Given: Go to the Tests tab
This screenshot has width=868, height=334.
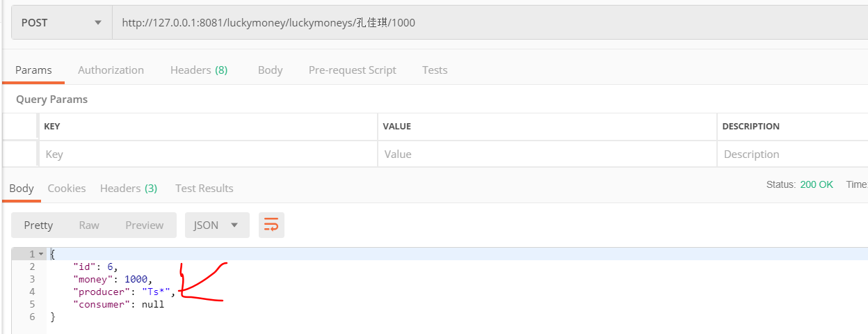Looking at the screenshot, I should (435, 70).
